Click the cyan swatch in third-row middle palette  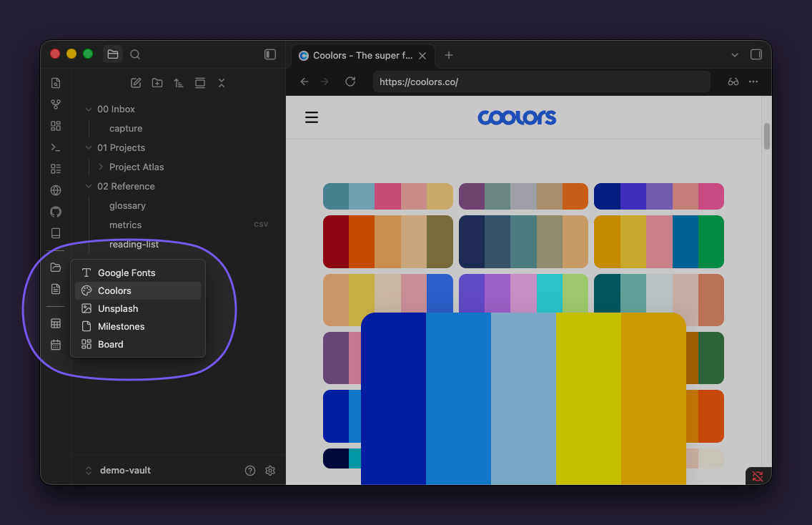coord(550,293)
